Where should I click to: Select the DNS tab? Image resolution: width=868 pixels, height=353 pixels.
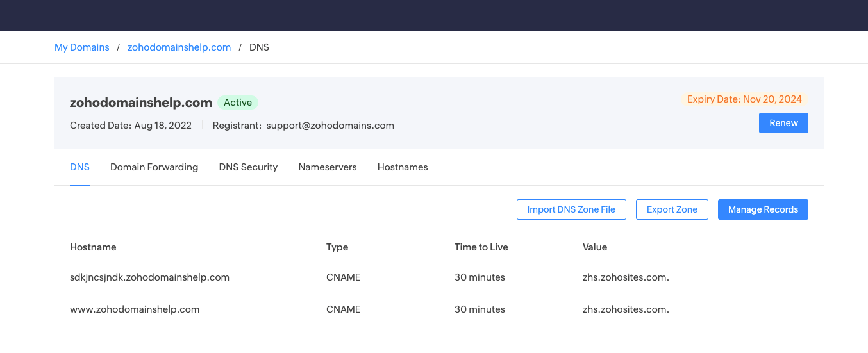pos(79,167)
